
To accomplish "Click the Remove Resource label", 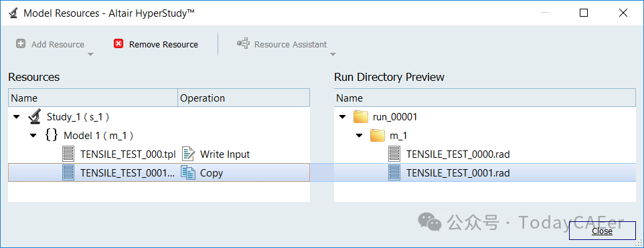I will (x=163, y=44).
